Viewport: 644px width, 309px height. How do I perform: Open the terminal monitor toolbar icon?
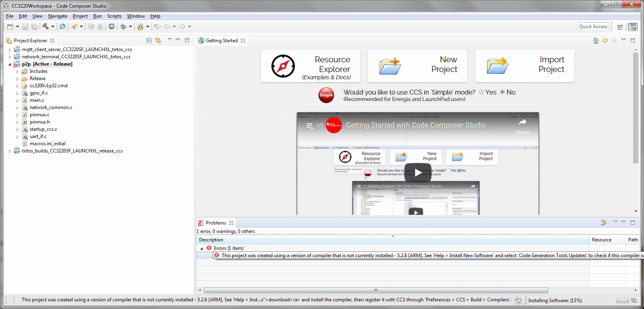pos(111,27)
